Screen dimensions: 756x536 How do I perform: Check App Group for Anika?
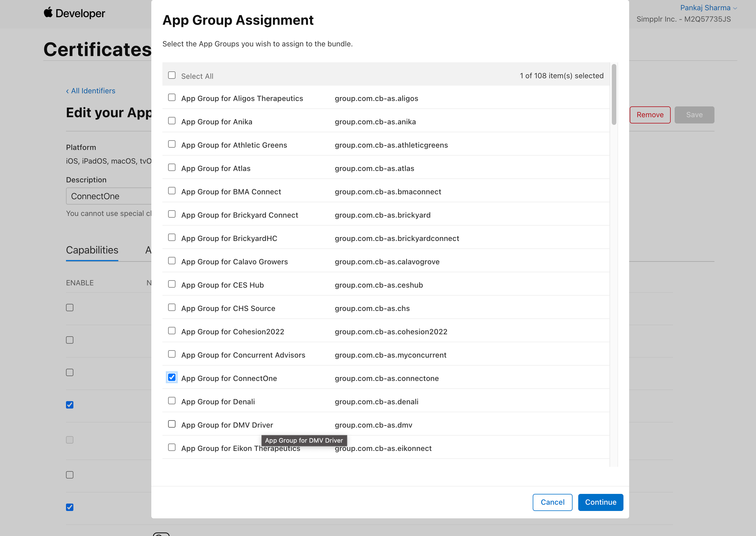coord(172,121)
